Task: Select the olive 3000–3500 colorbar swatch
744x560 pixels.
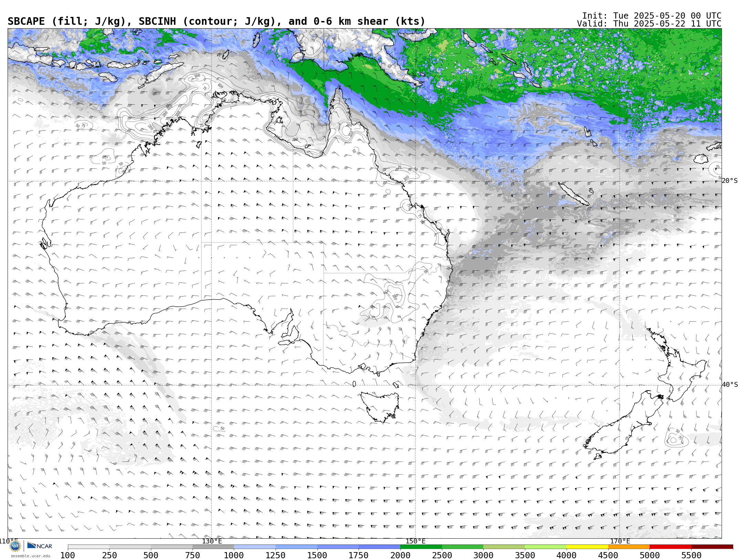Action: tap(504, 547)
